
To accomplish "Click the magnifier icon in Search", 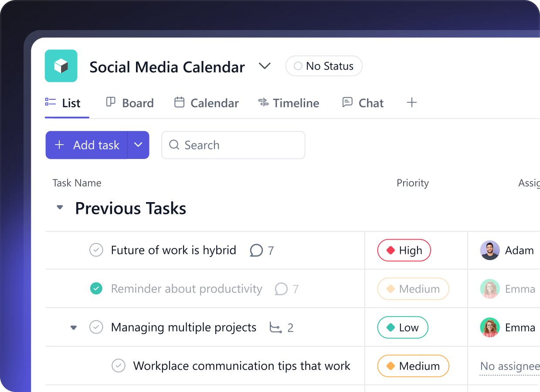I will click(x=174, y=145).
